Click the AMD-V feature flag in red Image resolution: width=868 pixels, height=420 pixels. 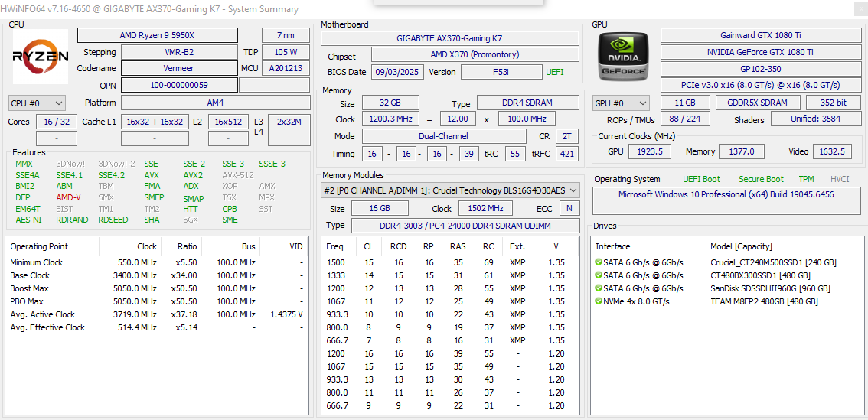(68, 197)
